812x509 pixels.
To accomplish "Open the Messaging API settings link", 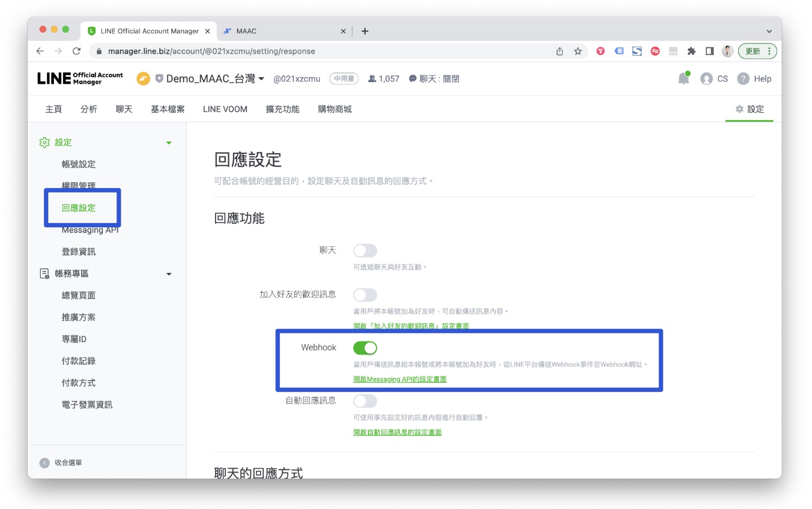I will [399, 380].
